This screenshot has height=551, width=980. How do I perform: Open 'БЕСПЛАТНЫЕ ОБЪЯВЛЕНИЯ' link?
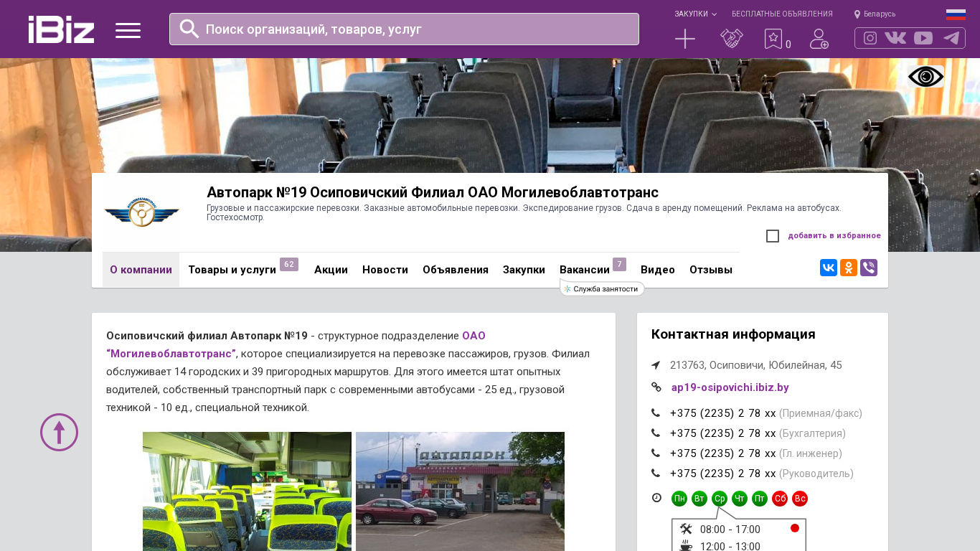782,14
